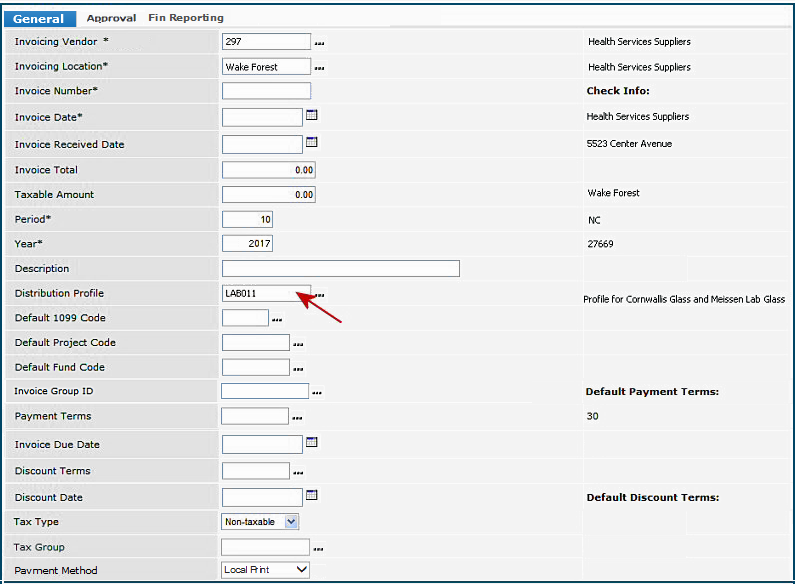The width and height of the screenshot is (795, 584).
Task: Click the Default Project Code lookup ellipsis
Action: tap(297, 345)
